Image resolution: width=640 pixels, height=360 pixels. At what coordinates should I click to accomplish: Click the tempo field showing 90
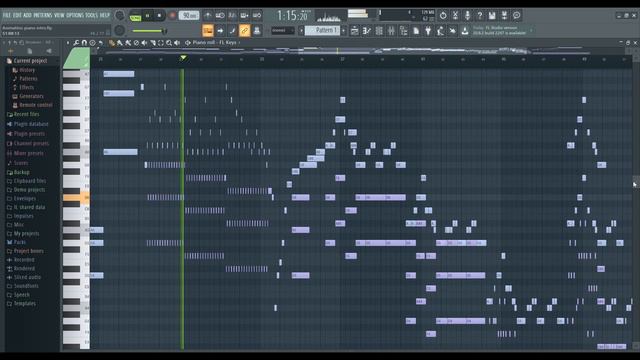pyautogui.click(x=189, y=16)
